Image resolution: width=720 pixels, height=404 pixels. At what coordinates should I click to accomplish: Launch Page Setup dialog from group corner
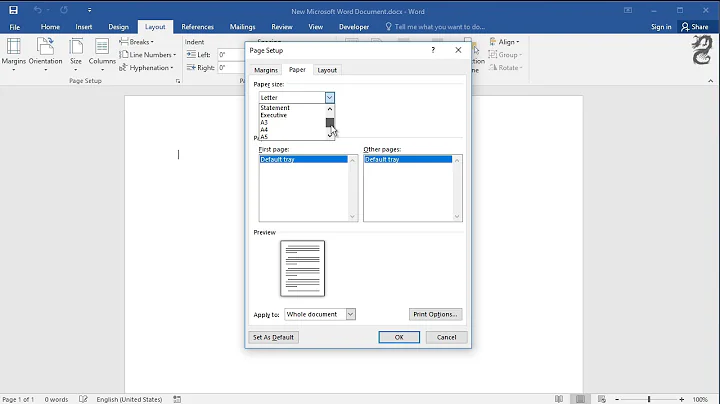point(178,81)
